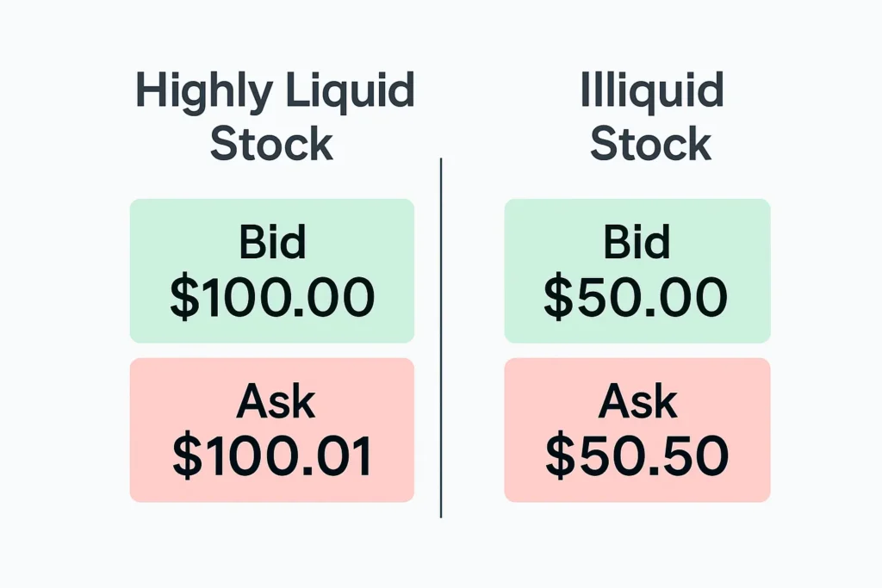Click the Ask label above $50.50

tap(637, 403)
